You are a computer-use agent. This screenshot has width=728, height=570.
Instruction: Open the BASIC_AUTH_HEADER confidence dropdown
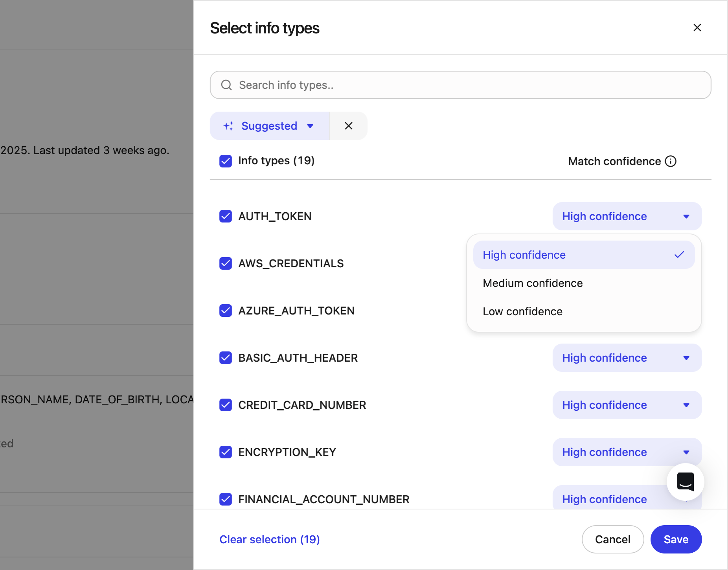coord(627,358)
